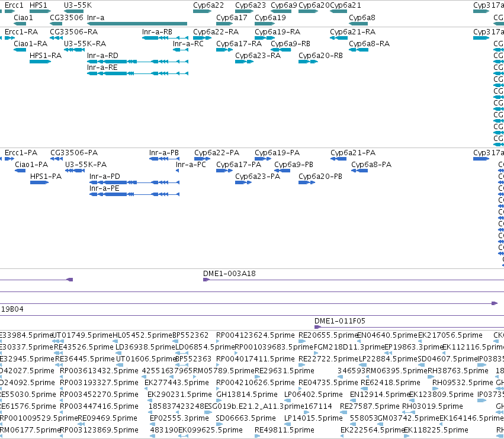
Task: Click protein Cyp6a21-PA label
Action: 353,152
